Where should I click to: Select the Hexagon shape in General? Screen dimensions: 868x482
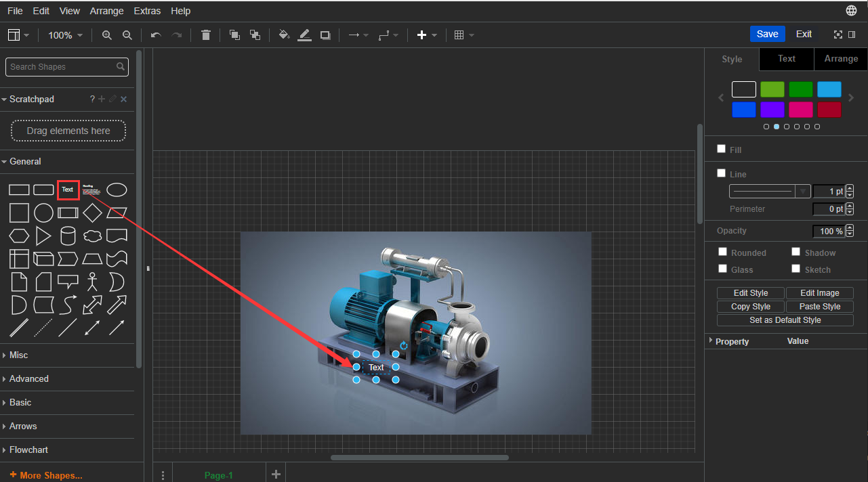tap(19, 236)
